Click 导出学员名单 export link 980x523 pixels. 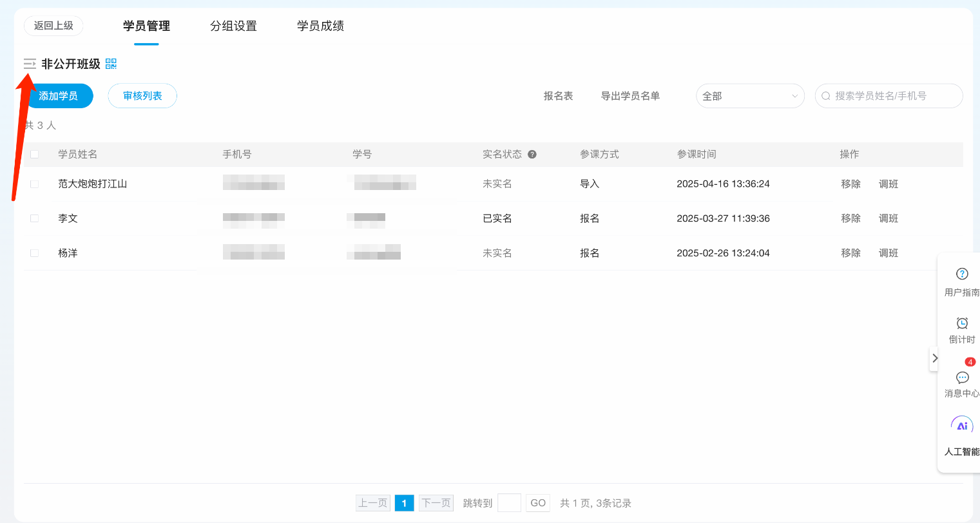pyautogui.click(x=630, y=96)
